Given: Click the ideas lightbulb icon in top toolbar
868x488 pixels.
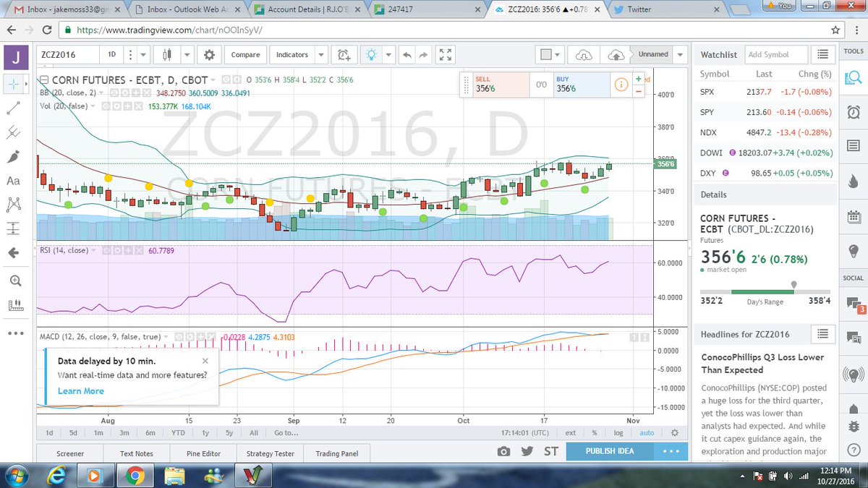Looking at the screenshot, I should tap(372, 55).
